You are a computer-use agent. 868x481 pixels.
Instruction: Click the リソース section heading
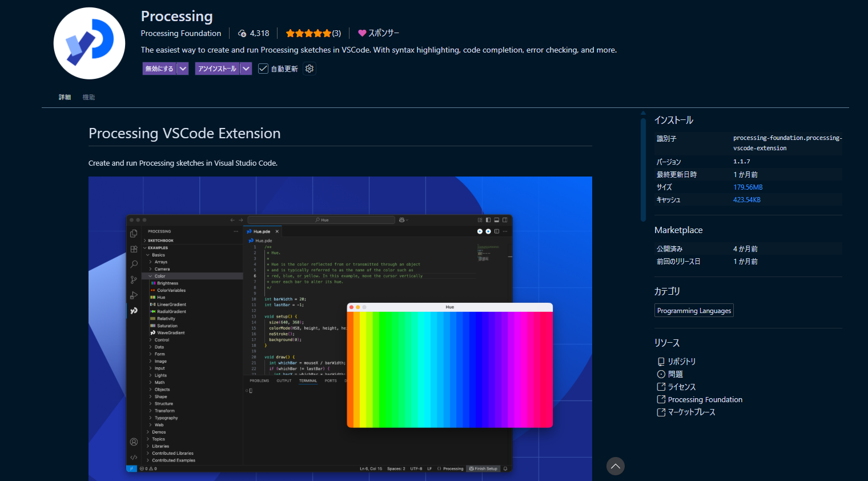tap(667, 343)
